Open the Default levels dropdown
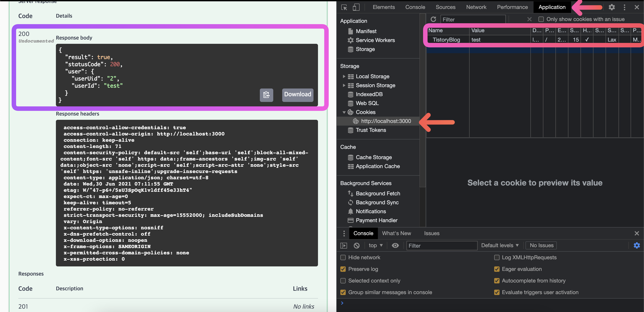The image size is (644, 312). (x=500, y=246)
